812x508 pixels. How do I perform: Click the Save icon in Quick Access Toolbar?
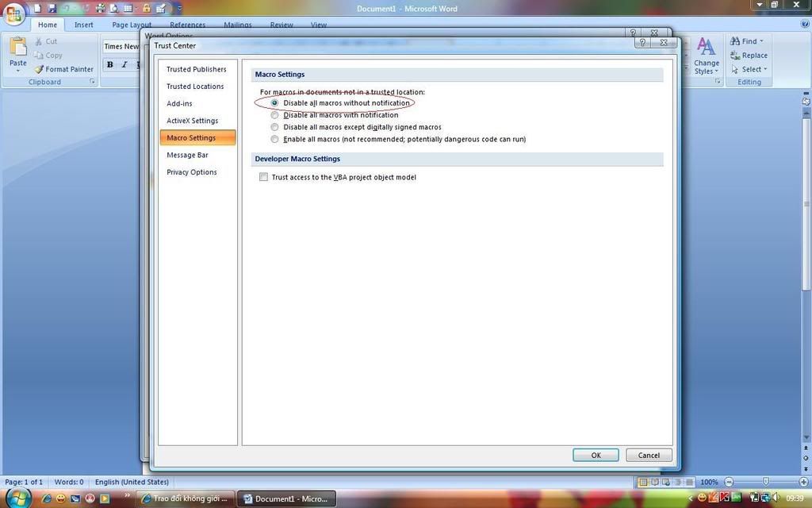[x=52, y=8]
